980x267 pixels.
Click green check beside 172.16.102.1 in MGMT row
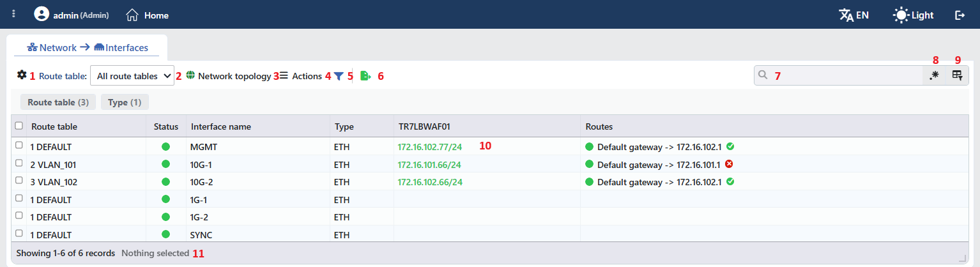pos(730,146)
